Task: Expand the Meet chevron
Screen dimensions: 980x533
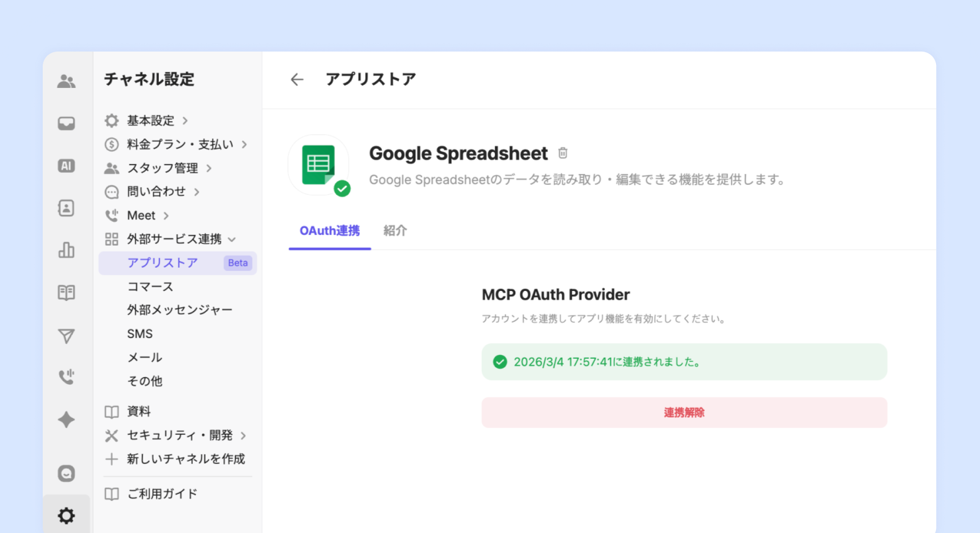Action: pos(166,216)
